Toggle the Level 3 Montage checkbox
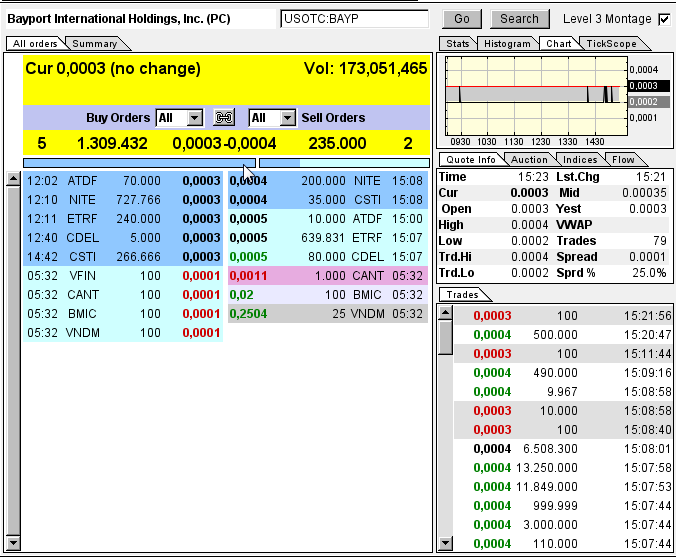 coord(664,19)
